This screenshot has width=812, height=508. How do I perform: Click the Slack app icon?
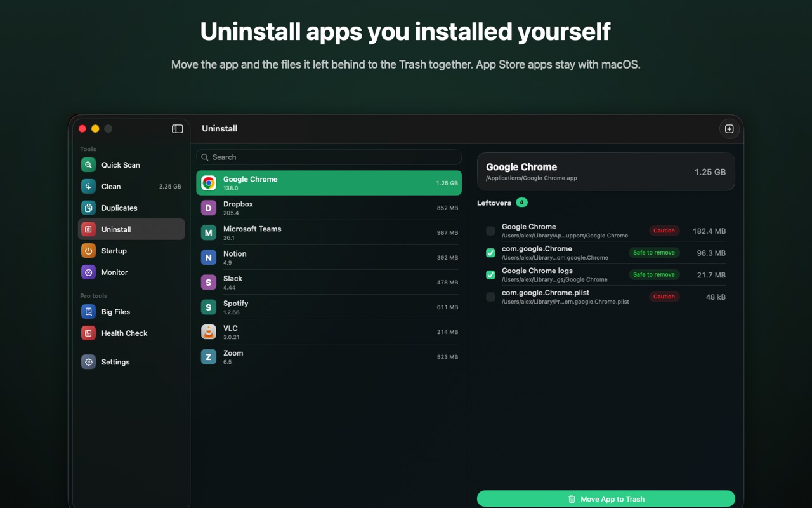(x=209, y=282)
